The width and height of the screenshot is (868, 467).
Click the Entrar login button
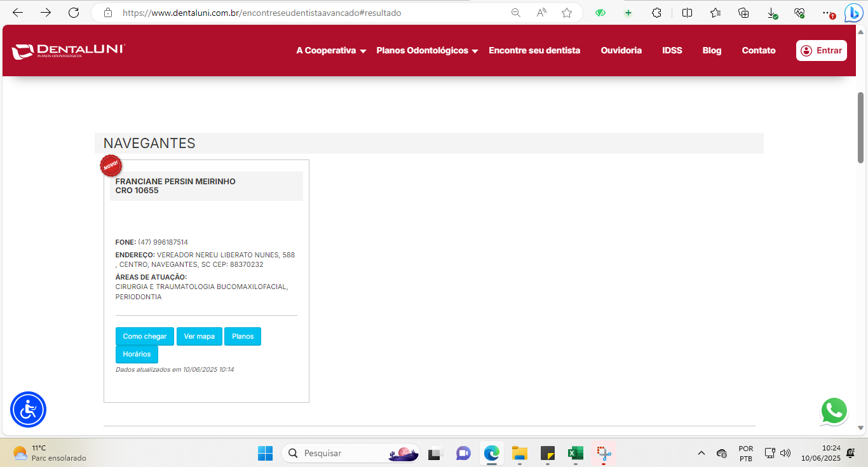[x=822, y=51]
